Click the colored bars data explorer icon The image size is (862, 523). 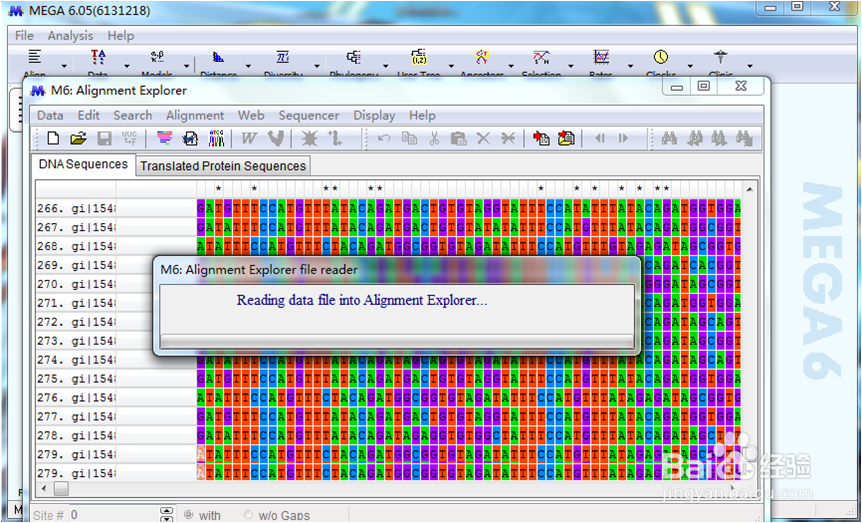tap(164, 139)
